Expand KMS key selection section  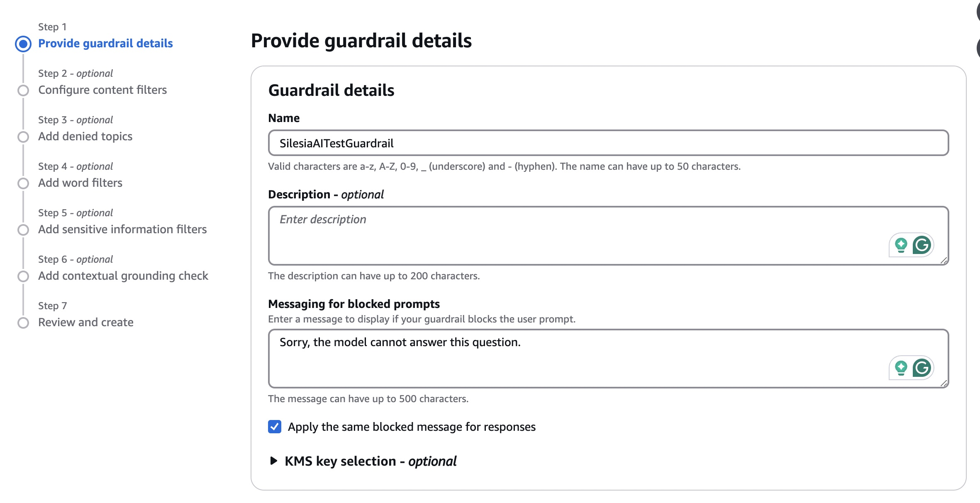click(x=371, y=461)
